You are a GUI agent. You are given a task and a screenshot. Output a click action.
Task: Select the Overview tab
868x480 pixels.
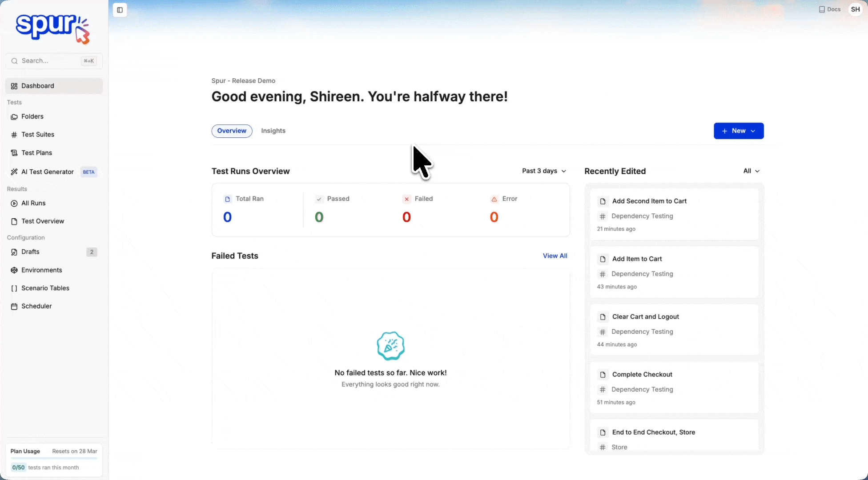point(232,131)
